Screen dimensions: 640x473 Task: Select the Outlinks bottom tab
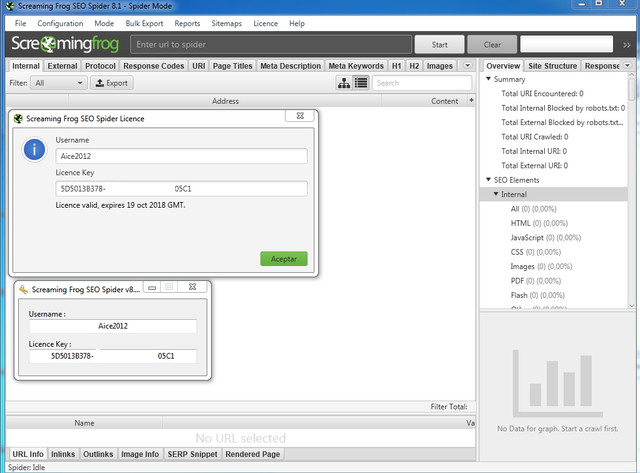point(98,454)
